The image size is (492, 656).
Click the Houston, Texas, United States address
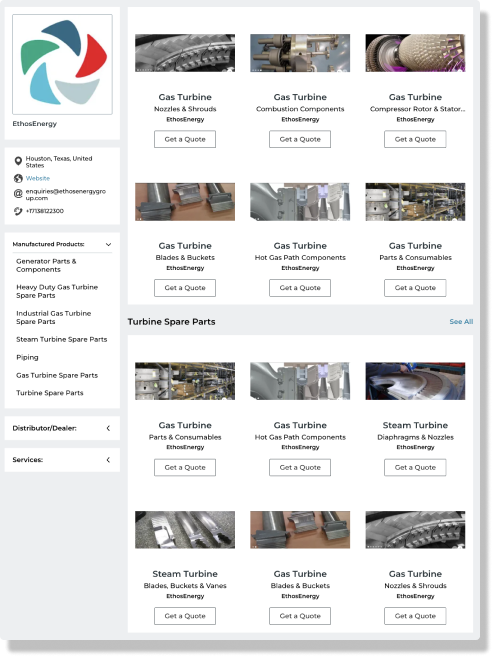(59, 162)
